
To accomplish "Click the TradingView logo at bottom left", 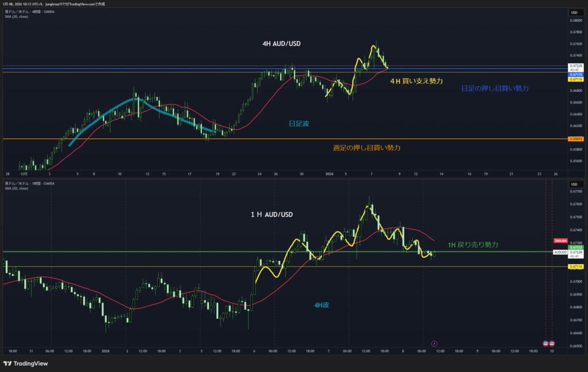I will [x=25, y=363].
